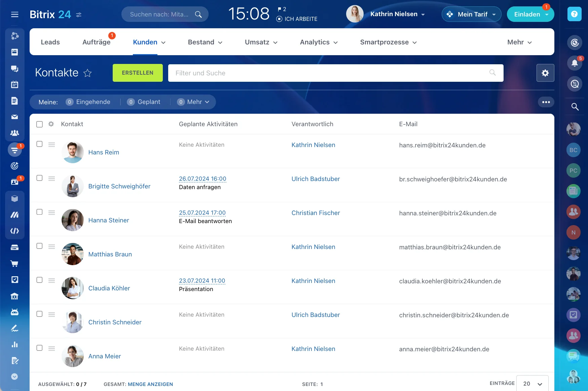Screen dimensions: 588x391
Task: Expand the Kunden navigation dropdown
Action: click(x=149, y=42)
